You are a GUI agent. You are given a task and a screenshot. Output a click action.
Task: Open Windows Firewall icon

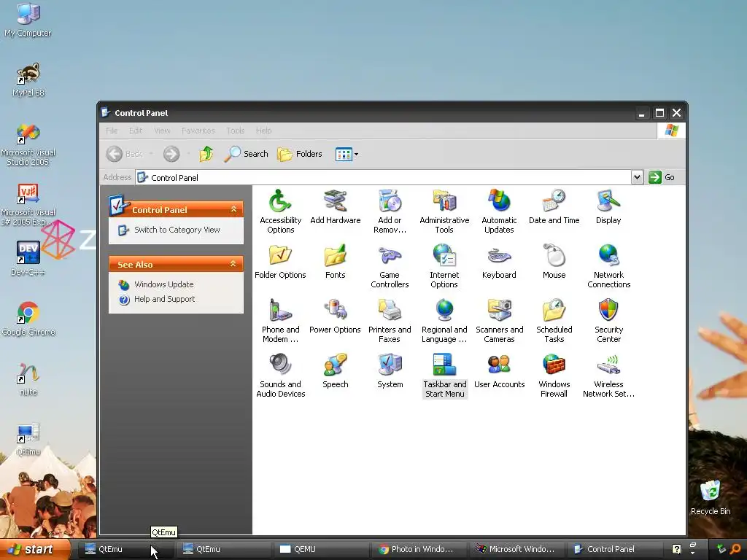(554, 376)
